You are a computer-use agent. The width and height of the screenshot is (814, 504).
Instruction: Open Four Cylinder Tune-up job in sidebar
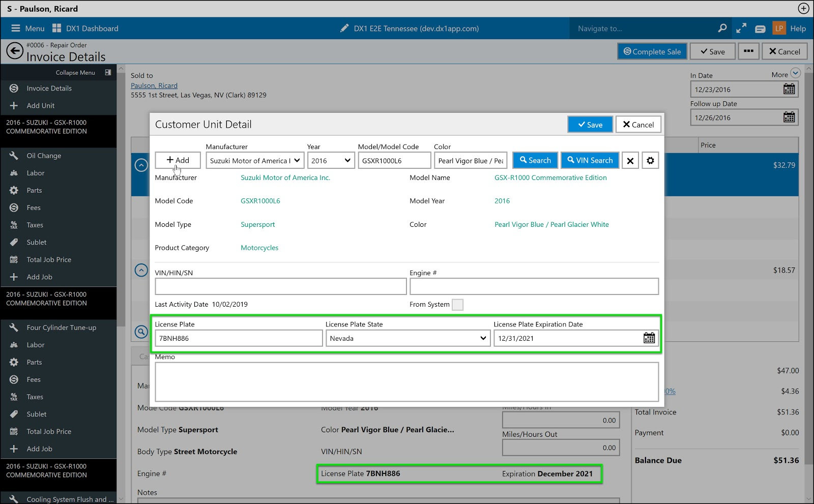point(59,328)
